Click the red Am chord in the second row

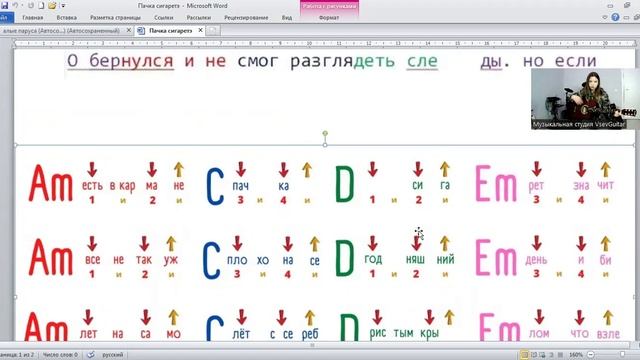pyautogui.click(x=51, y=258)
